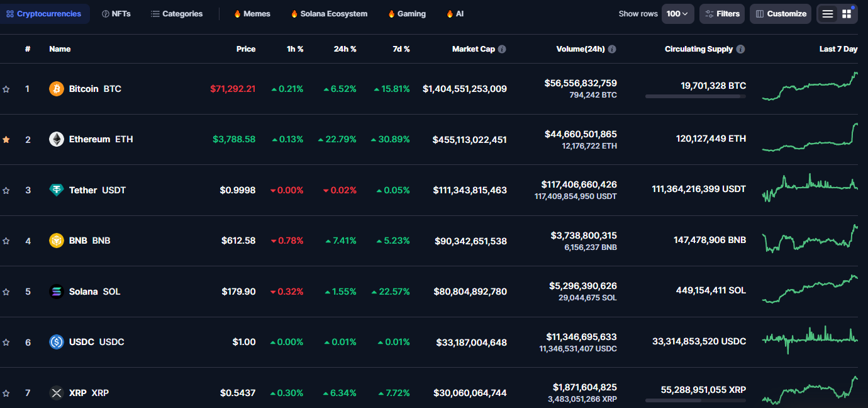Click the Volume(24h) info icon

click(x=612, y=49)
